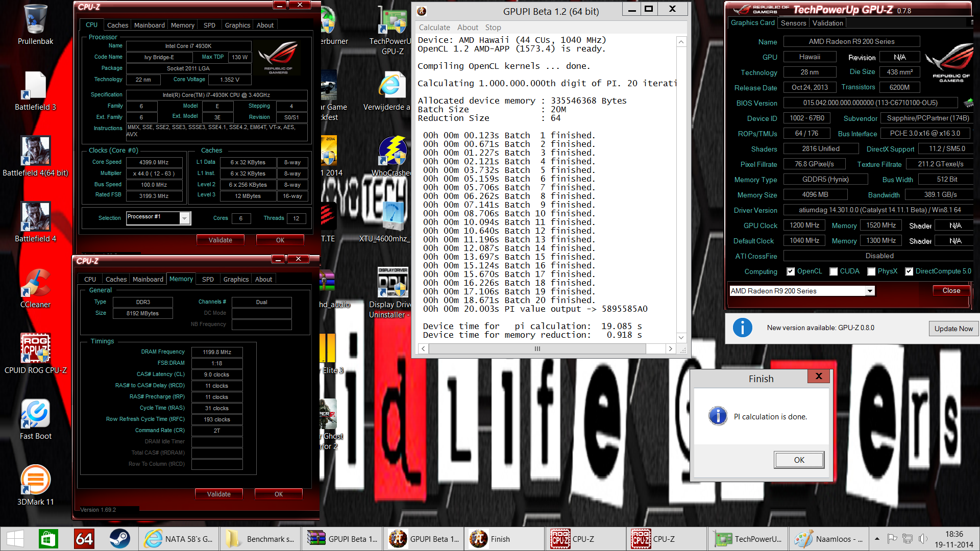Viewport: 980px width, 551px height.
Task: Switch to Internet Explorer NATA 58's taskbar item
Action: coord(179,539)
